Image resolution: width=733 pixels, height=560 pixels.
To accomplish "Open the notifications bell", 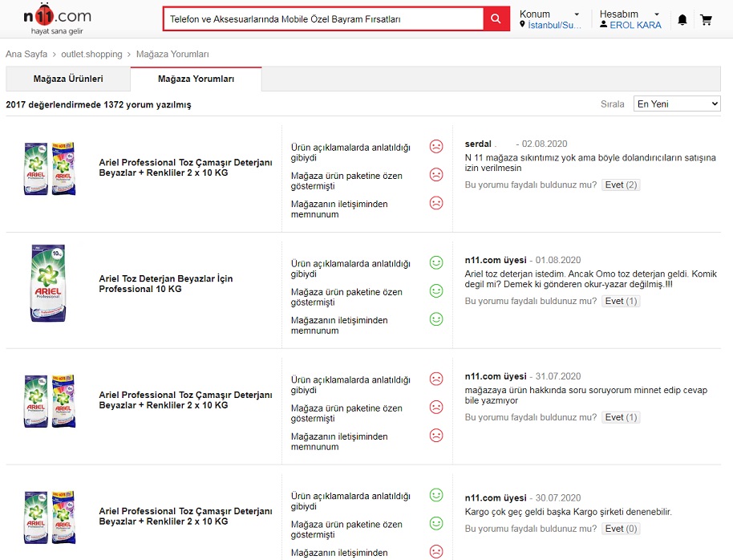I will [x=682, y=19].
